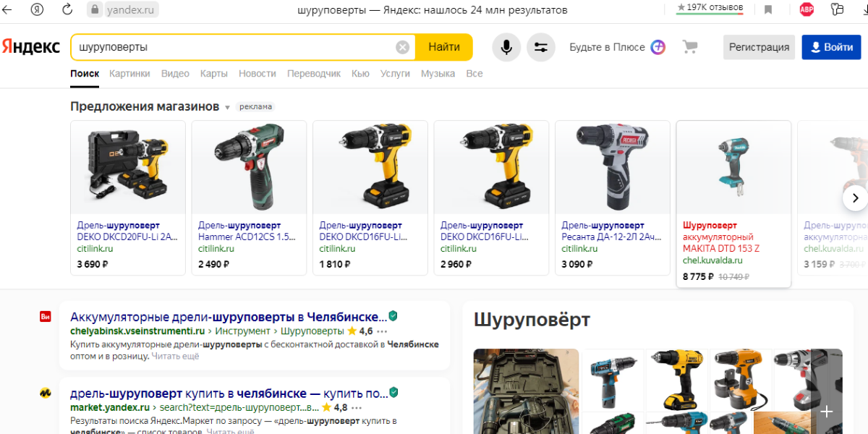Click the site security lock icon
Viewport: 868px width, 434px height.
[x=96, y=9]
